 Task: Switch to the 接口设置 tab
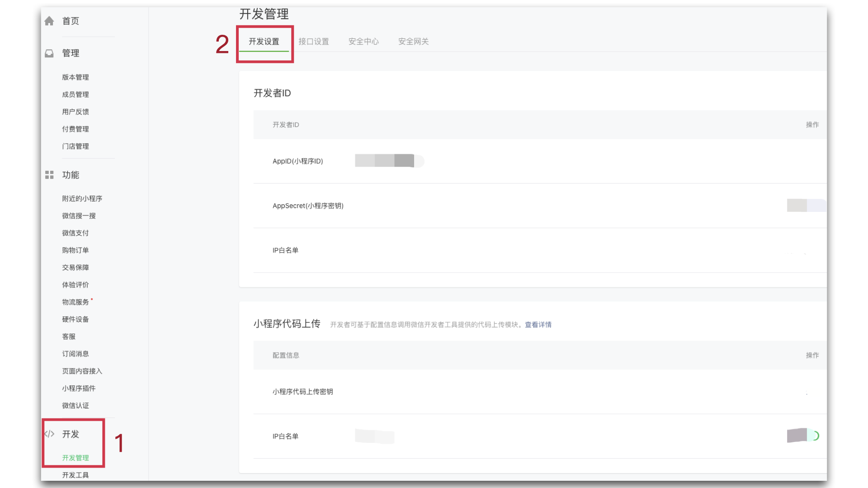point(314,42)
